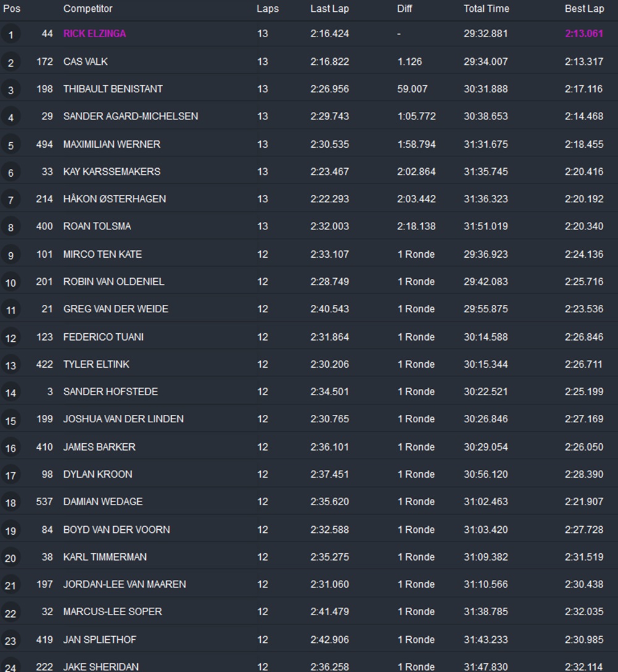
Task: Click the Last Lap column header
Action: [x=329, y=9]
